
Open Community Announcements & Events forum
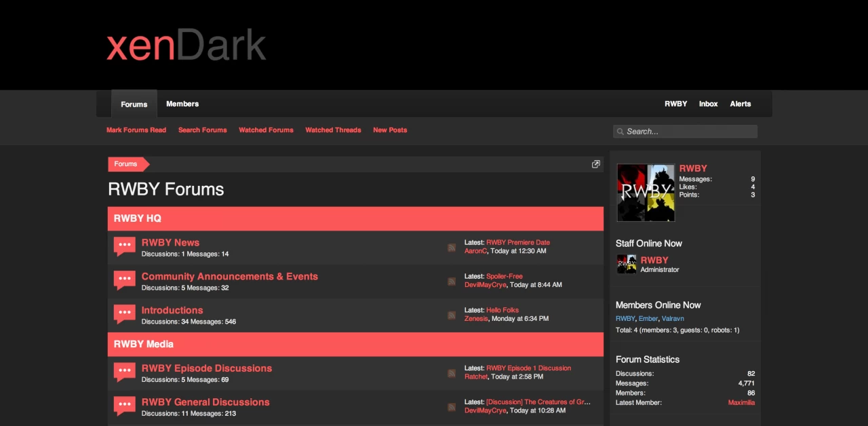(230, 277)
